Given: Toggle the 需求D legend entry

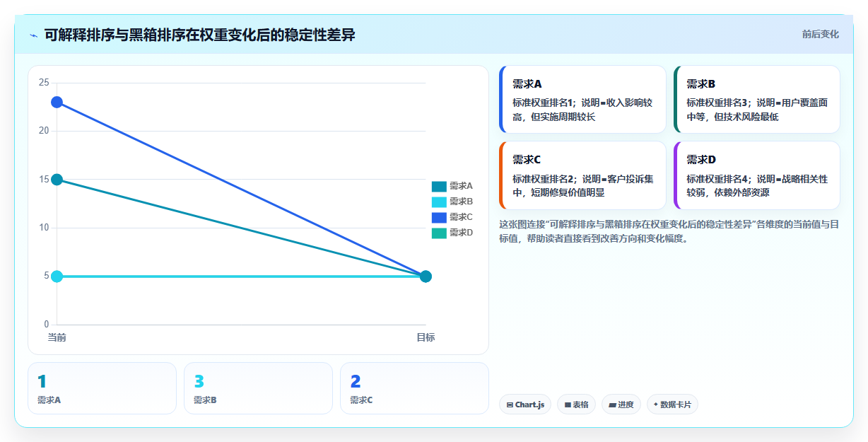Looking at the screenshot, I should pyautogui.click(x=452, y=233).
